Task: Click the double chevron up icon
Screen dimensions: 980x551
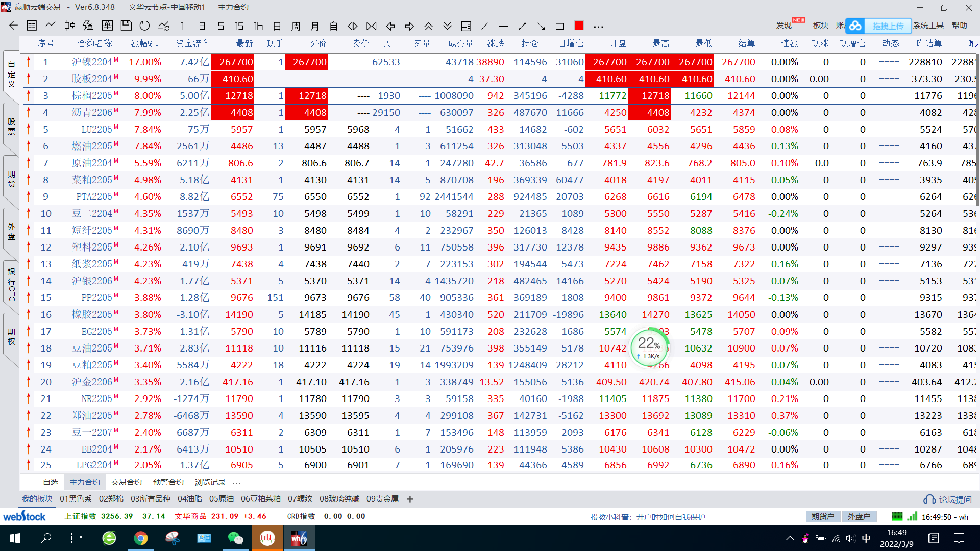Action: (429, 26)
